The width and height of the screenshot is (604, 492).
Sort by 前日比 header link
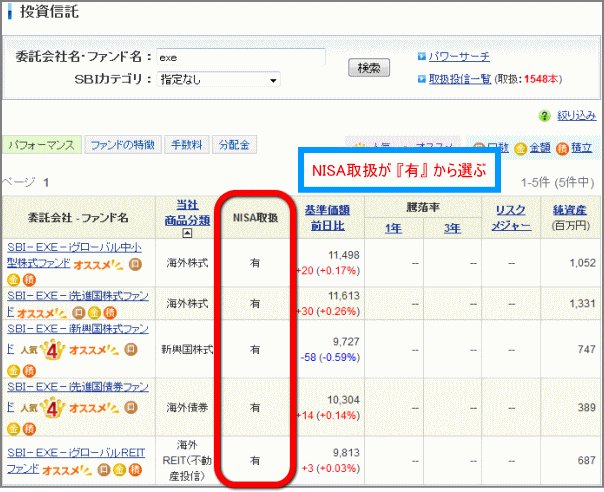tap(327, 226)
